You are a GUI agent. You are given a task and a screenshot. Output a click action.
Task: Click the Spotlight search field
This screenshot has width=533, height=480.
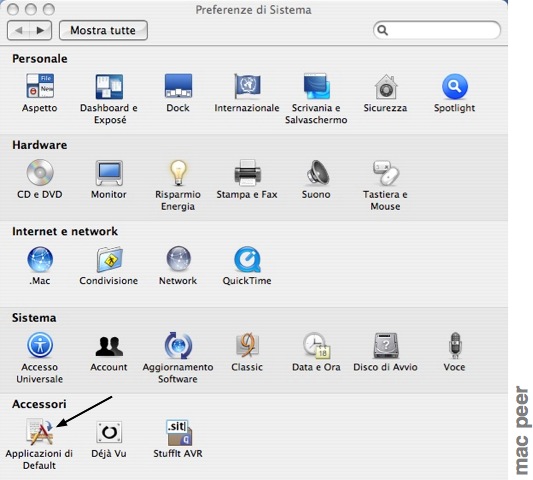[x=437, y=30]
